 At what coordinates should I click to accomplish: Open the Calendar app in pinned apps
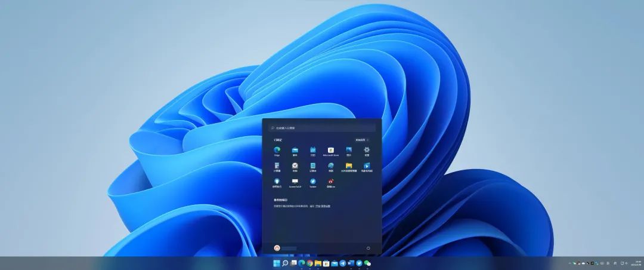pos(313,152)
